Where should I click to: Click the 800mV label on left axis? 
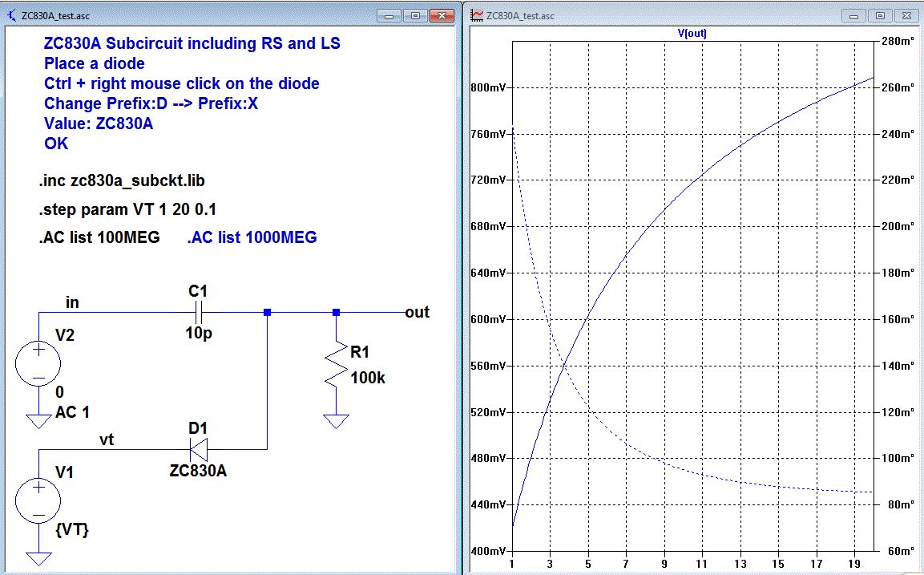487,87
